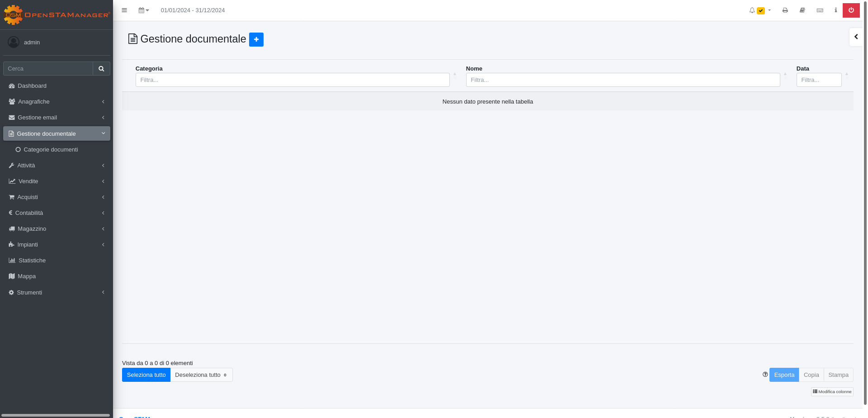The height and width of the screenshot is (418, 868).
Task: Collapse the right side panel chevron
Action: 856,37
